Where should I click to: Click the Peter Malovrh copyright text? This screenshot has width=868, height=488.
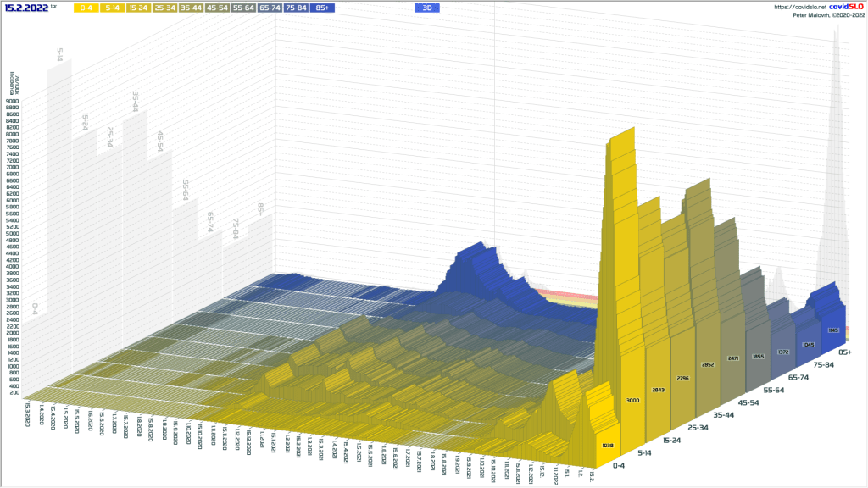tap(828, 15)
